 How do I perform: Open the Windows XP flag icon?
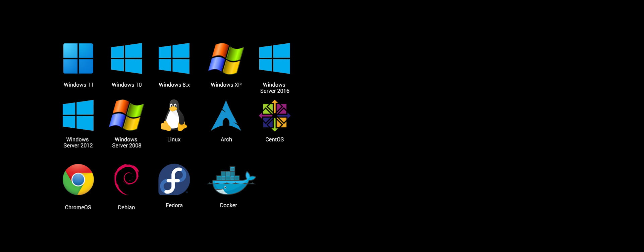[226, 58]
